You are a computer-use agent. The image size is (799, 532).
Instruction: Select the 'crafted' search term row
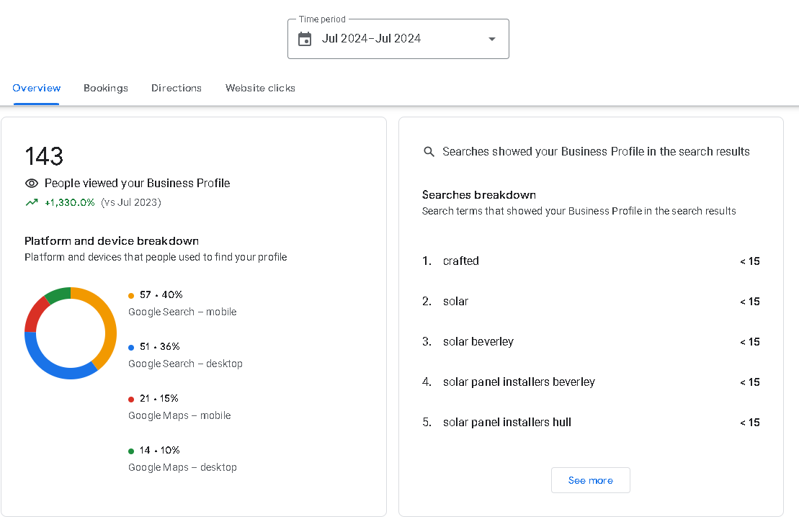pos(461,261)
